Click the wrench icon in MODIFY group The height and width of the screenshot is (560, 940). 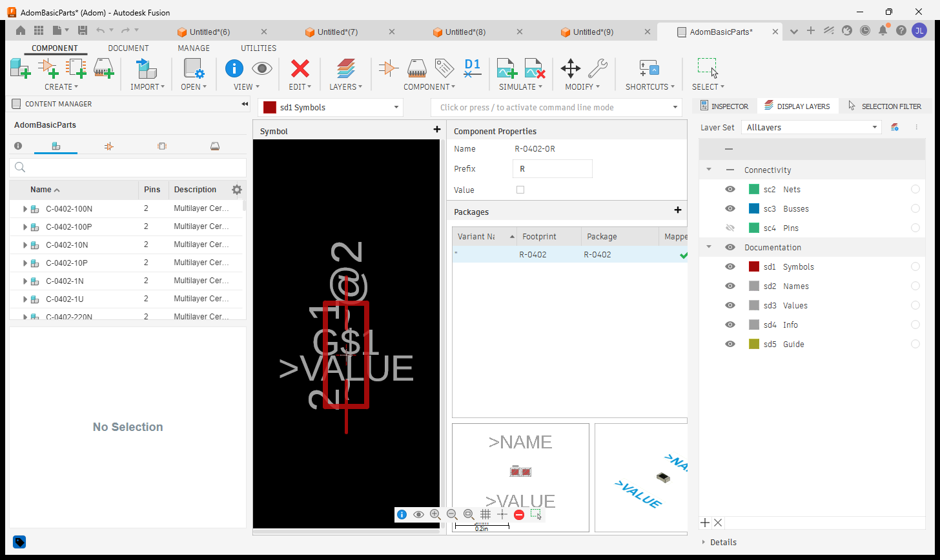coord(597,68)
